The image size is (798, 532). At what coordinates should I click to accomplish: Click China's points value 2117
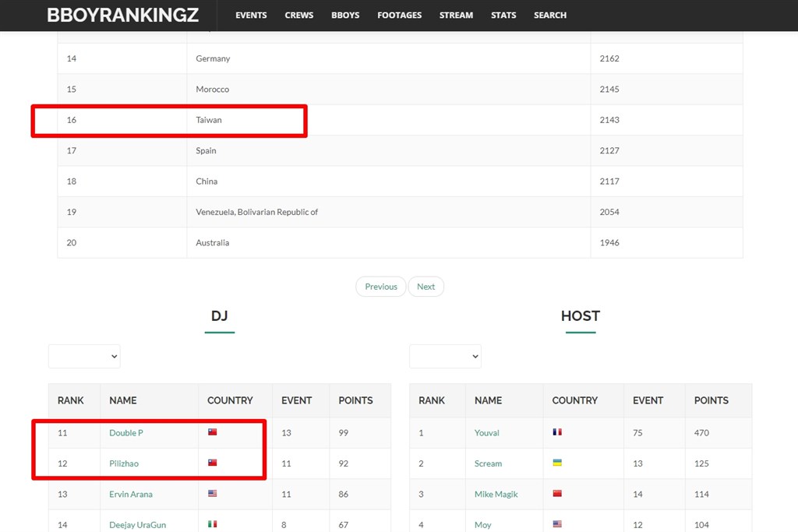tap(609, 181)
